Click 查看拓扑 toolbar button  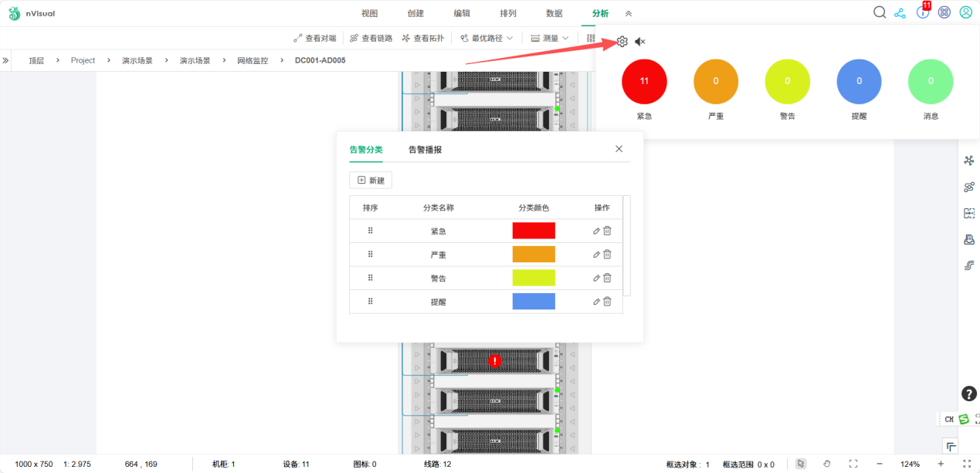[x=423, y=38]
